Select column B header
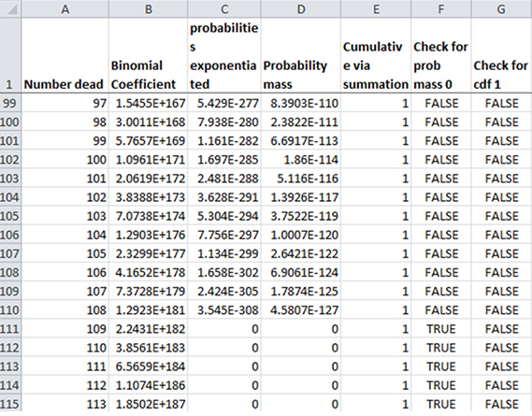Screen dimensions: 532x416 point(149,8)
